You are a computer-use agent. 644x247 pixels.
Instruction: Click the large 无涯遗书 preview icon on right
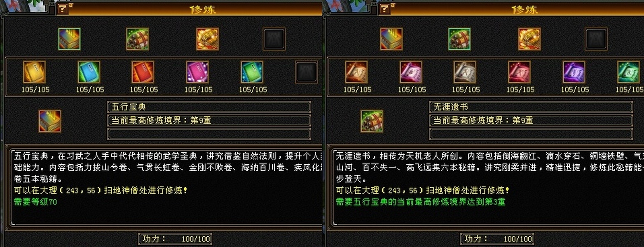coord(372,121)
